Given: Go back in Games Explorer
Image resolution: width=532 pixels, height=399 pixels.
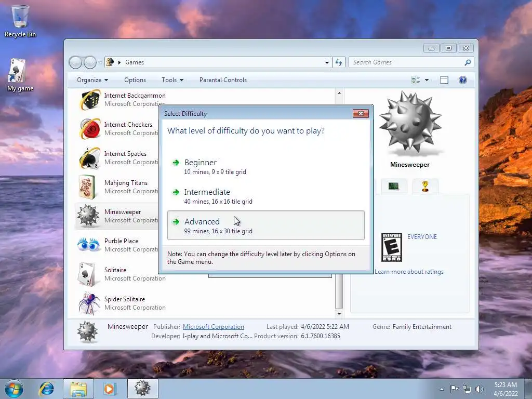Looking at the screenshot, I should pyautogui.click(x=76, y=62).
